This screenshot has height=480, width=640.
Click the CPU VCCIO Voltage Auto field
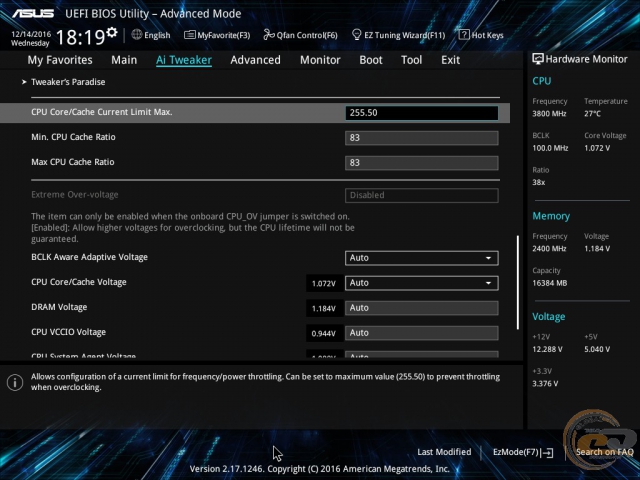[x=422, y=333]
